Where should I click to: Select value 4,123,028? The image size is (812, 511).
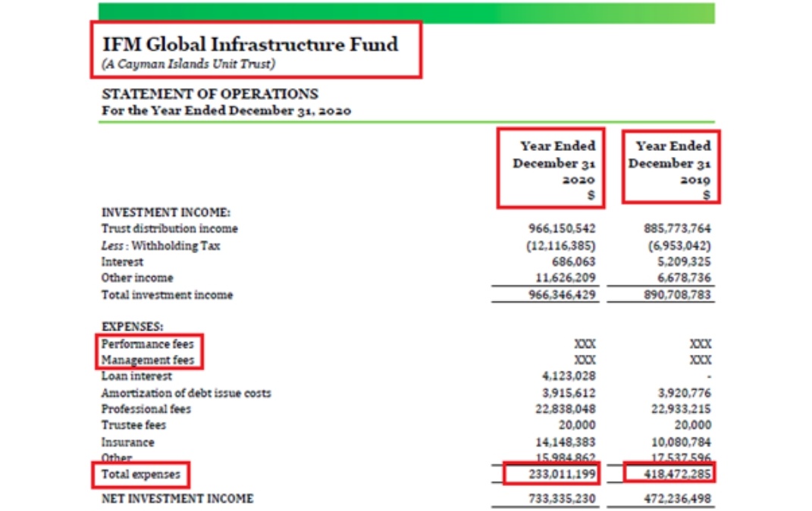[569, 376]
